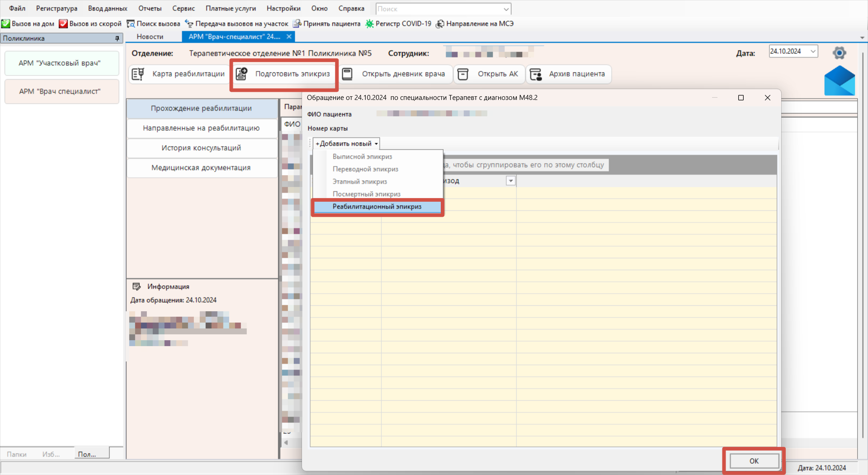Image resolution: width=868 pixels, height=475 pixels.
Task: Open the Добавить новый dropdown
Action: (346, 143)
